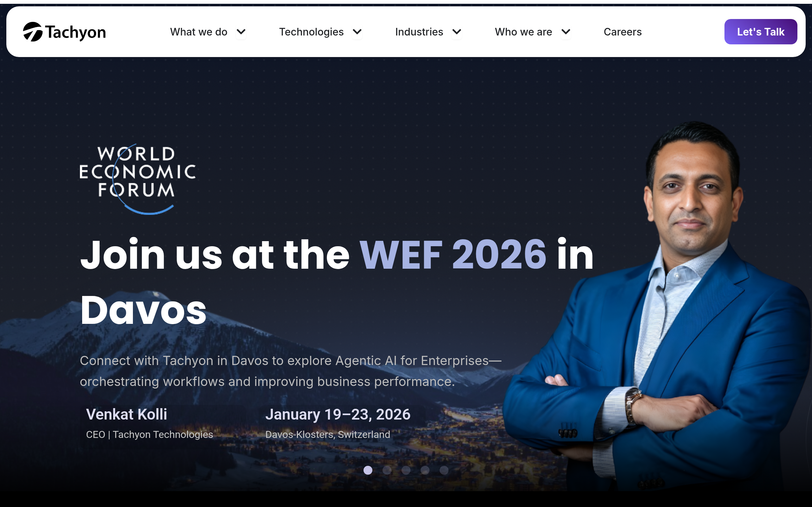This screenshot has height=507, width=812.
Task: Open the What we do menu
Action: (x=199, y=32)
